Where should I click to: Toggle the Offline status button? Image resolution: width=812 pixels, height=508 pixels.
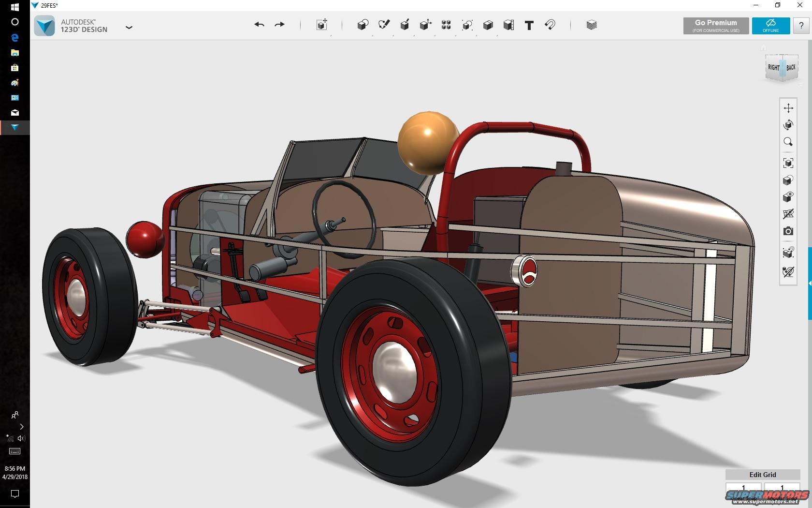coord(771,26)
